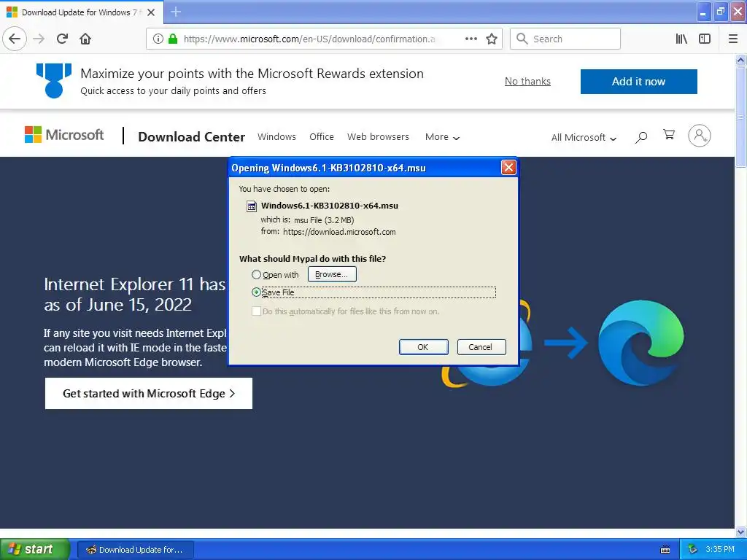Bookmark this page with the star
This screenshot has height=560, width=747.
coord(492,39)
